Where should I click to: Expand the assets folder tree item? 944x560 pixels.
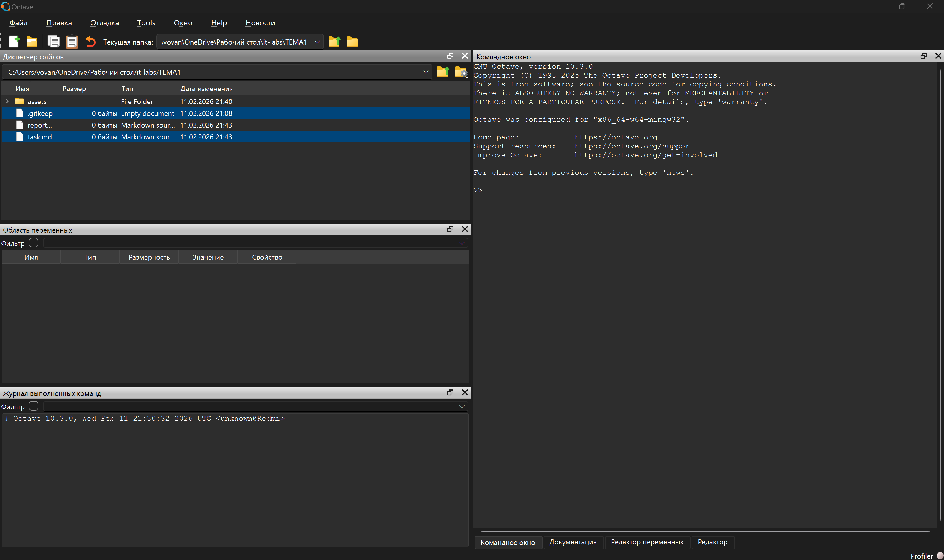pyautogui.click(x=7, y=101)
